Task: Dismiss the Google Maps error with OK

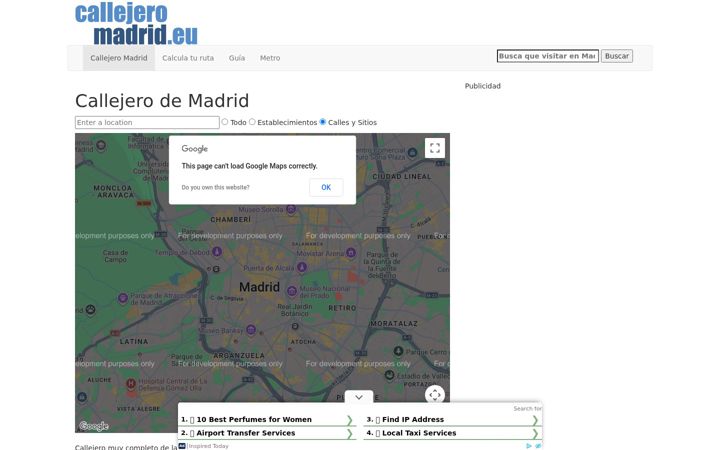Action: pyautogui.click(x=326, y=187)
